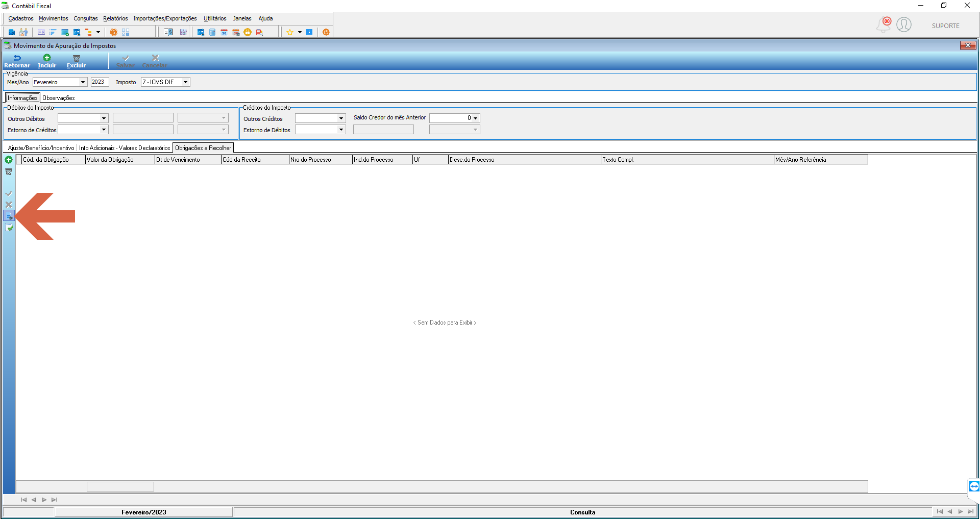Open the Ajuda menu
The width and height of the screenshot is (980, 519).
click(265, 18)
